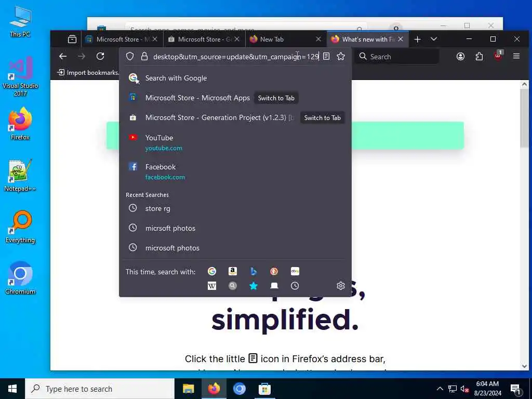Open the Windows Start menu
Image resolution: width=532 pixels, height=399 pixels.
(12, 389)
